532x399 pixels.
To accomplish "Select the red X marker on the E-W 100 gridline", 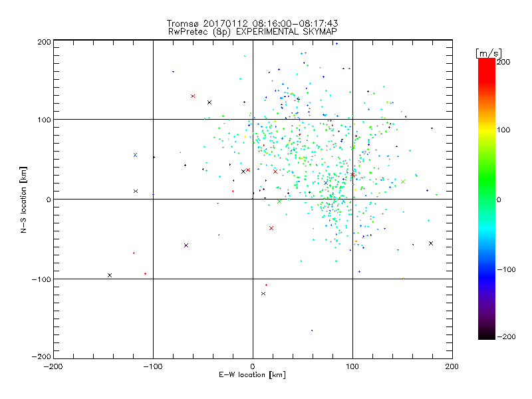I will [352, 174].
